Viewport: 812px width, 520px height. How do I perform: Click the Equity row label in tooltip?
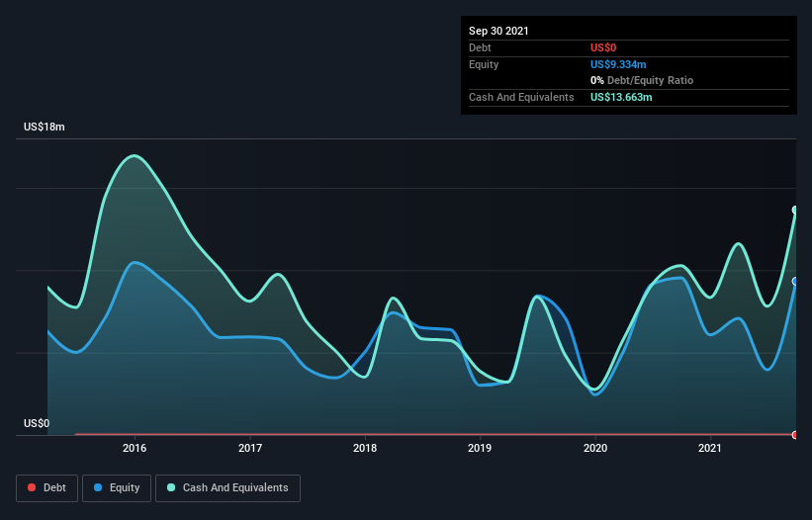(484, 64)
